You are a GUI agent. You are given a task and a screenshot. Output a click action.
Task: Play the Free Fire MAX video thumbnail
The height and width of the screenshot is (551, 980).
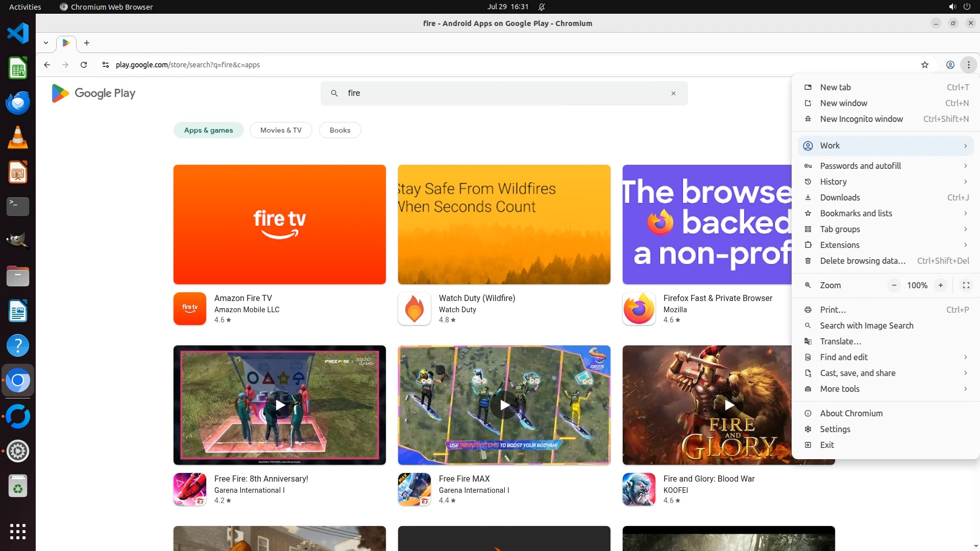(x=504, y=405)
